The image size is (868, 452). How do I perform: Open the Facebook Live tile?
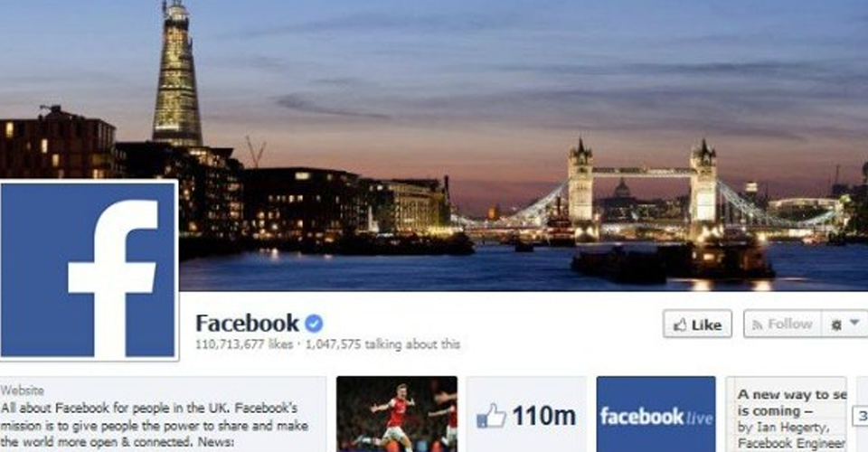656,414
